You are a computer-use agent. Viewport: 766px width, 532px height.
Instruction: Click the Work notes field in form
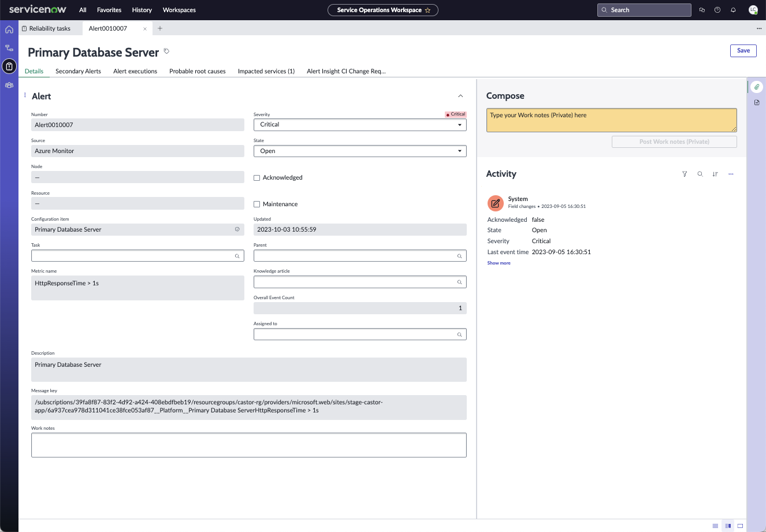click(248, 445)
